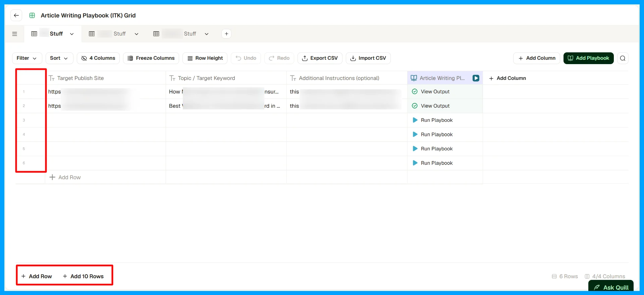This screenshot has height=295, width=644.
Task: Expand third Stuff tab chevron
Action: (x=207, y=34)
